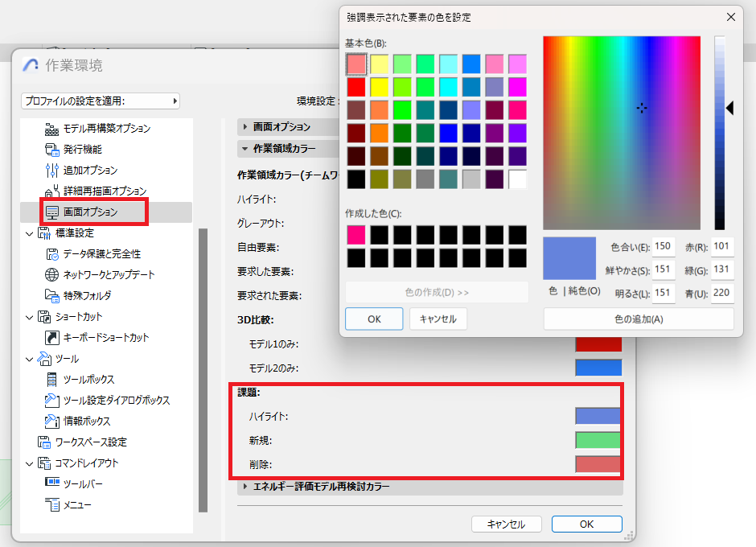
Task: Click the 特殊フォルダ folder icon
Action: pyautogui.click(x=51, y=296)
